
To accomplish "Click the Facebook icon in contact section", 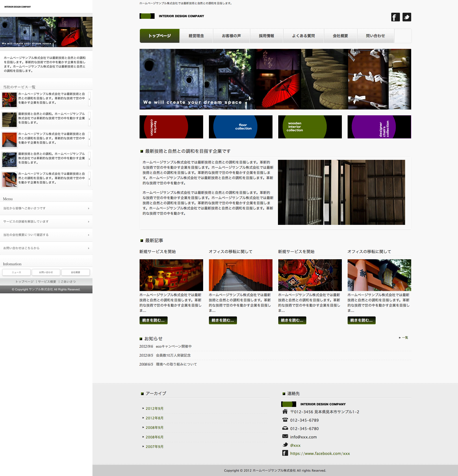I will (x=285, y=453).
